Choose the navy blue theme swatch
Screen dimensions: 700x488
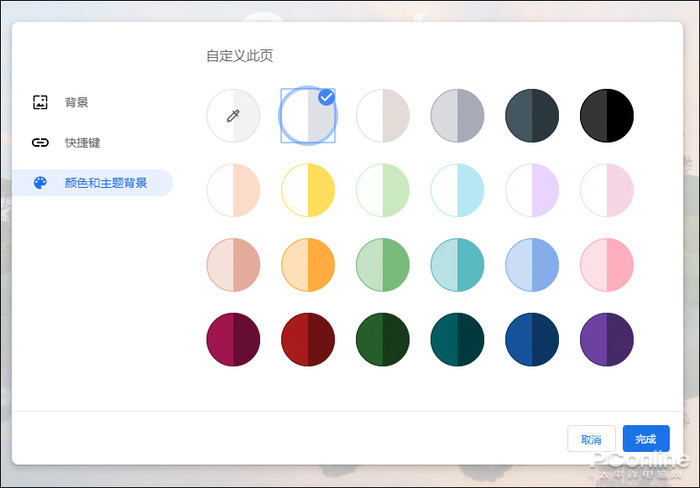click(532, 339)
